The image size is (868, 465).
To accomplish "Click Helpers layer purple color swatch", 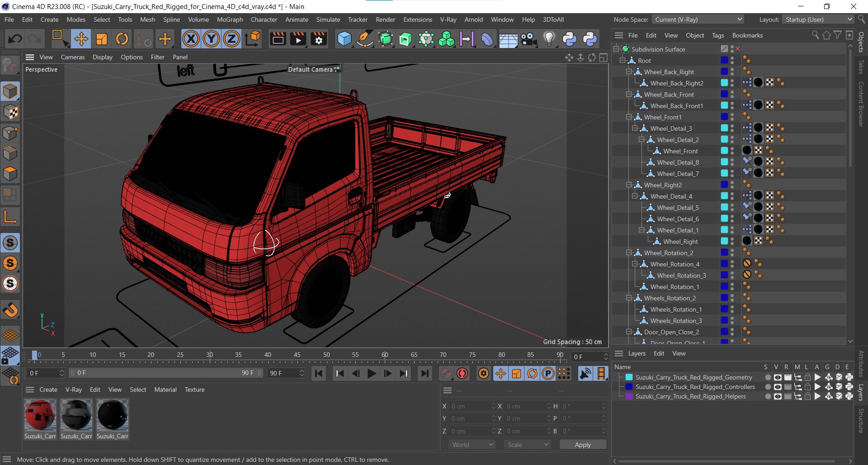I will click(x=629, y=396).
